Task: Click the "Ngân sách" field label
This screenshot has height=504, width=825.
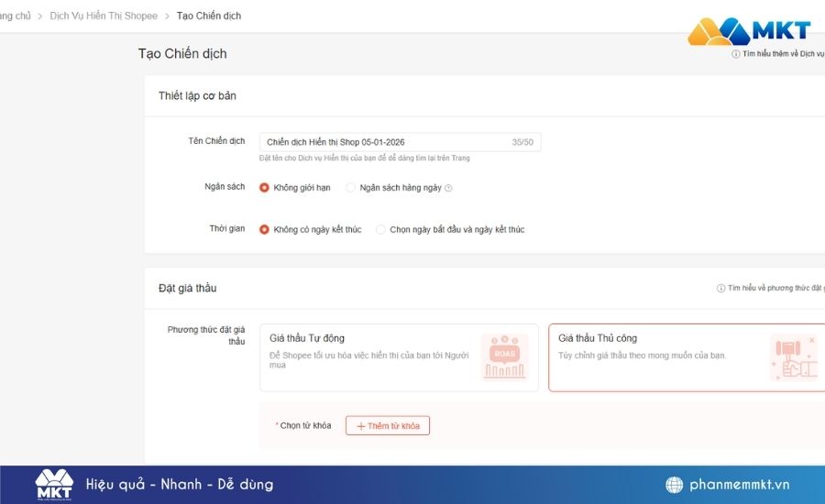Action: tap(225, 186)
